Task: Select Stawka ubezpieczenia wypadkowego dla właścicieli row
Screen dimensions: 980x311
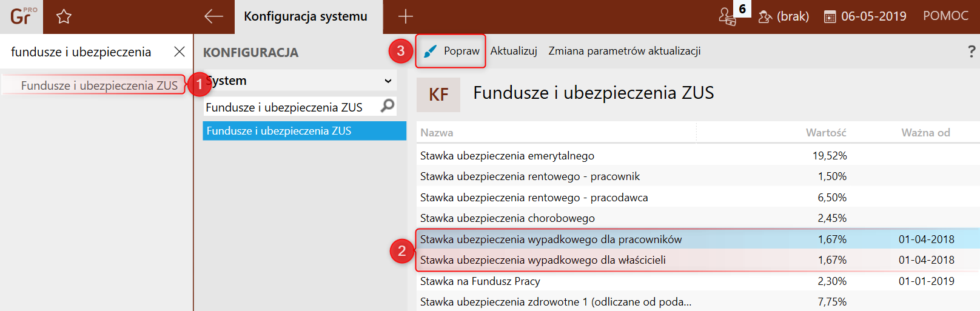Action: coord(697,260)
